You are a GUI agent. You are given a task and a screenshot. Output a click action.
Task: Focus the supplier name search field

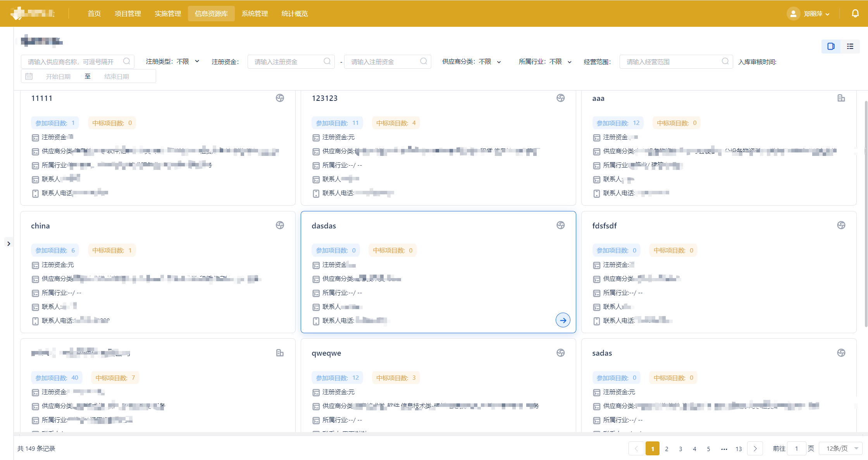pyautogui.click(x=77, y=62)
